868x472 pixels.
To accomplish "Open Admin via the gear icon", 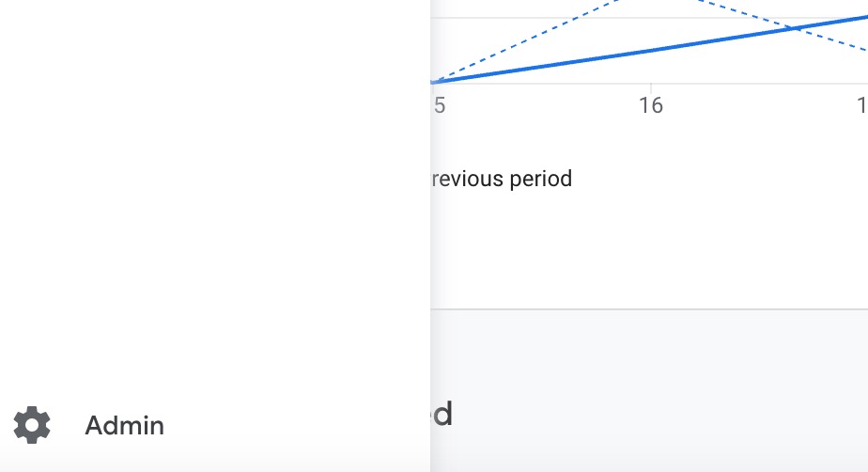I will (x=32, y=425).
